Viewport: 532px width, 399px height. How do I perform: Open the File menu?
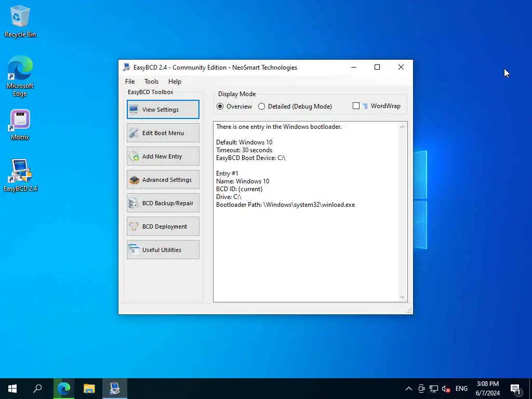pos(130,82)
